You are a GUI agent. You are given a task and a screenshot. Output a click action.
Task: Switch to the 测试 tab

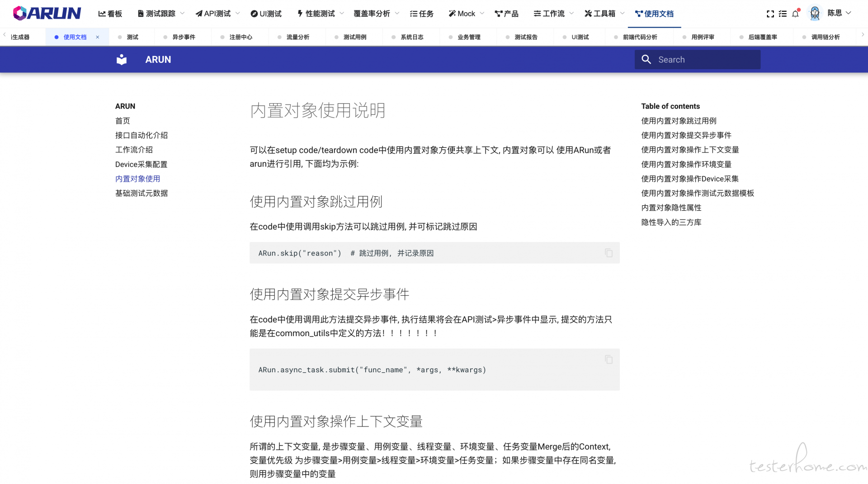point(132,37)
